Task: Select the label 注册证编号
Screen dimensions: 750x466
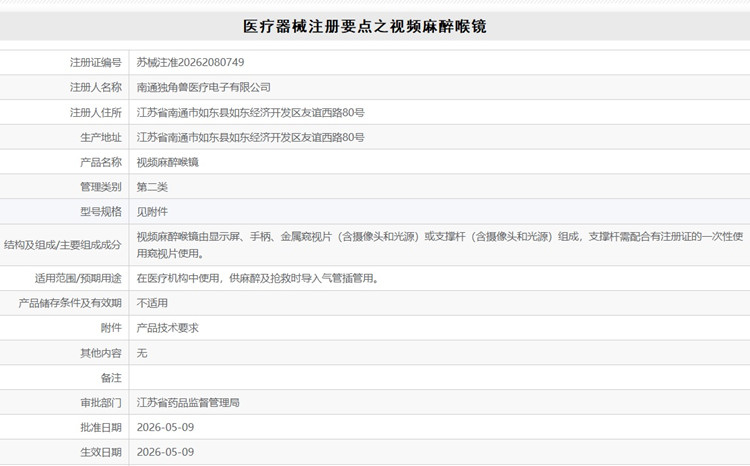Action: [x=96, y=62]
